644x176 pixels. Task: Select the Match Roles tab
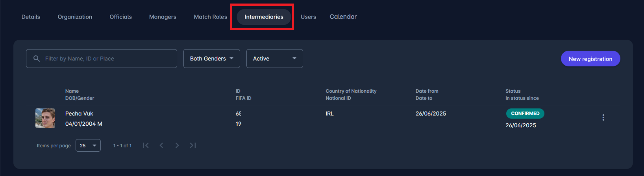click(x=210, y=17)
